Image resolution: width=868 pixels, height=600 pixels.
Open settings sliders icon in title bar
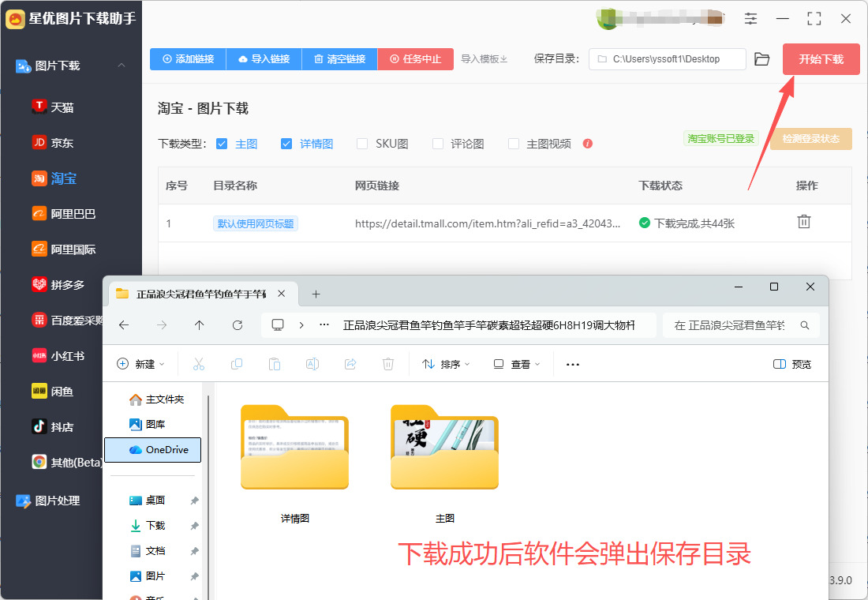coord(750,18)
